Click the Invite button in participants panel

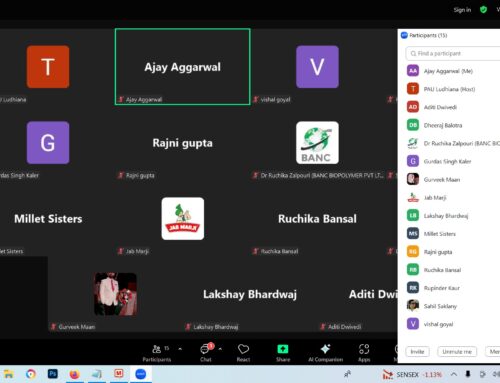tap(417, 351)
